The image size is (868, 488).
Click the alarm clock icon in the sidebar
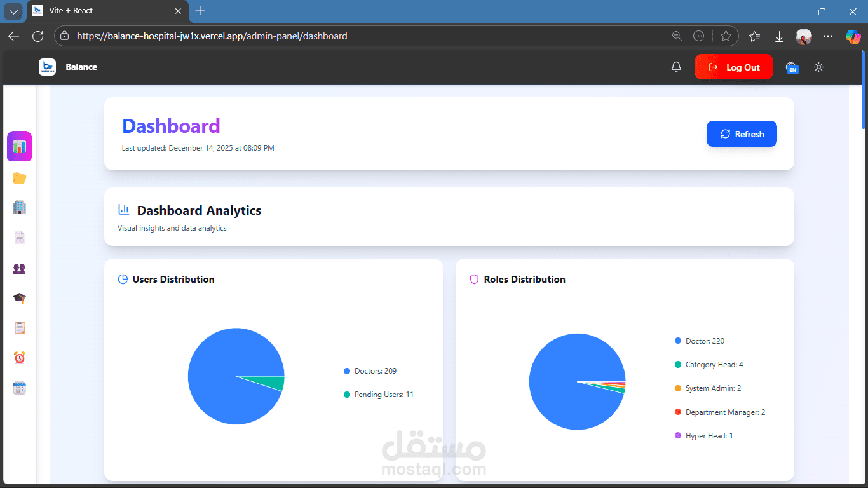pos(19,357)
